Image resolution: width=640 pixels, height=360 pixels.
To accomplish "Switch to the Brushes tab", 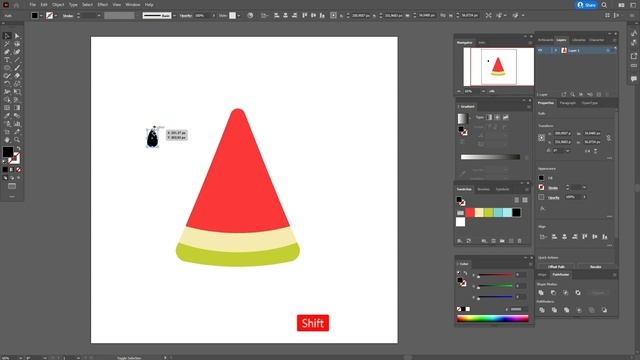I will 483,189.
